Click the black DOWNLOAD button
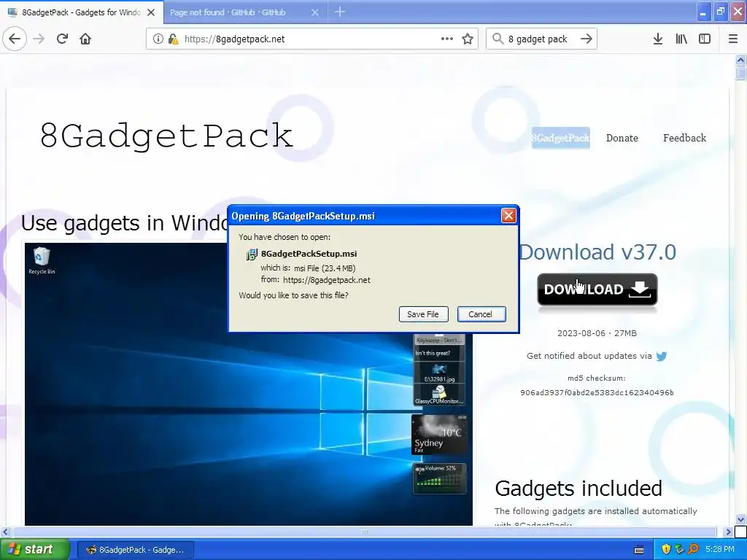 pyautogui.click(x=597, y=289)
